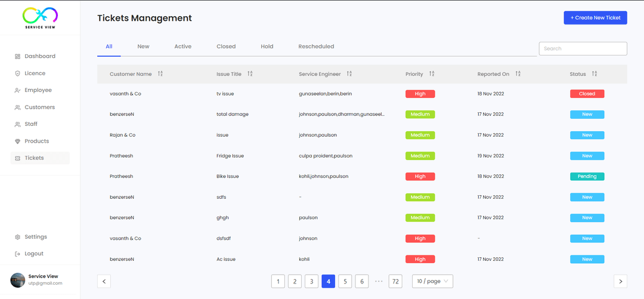Toggle the Reported On sort arrows
This screenshot has width=644, height=299.
[518, 74]
